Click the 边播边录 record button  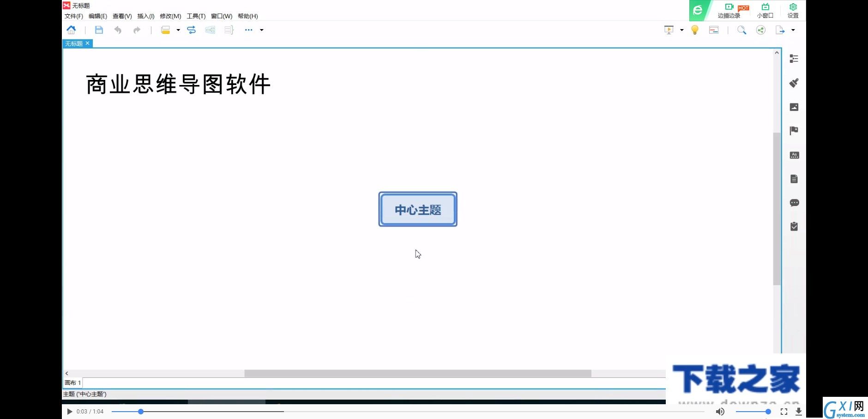pos(729,11)
